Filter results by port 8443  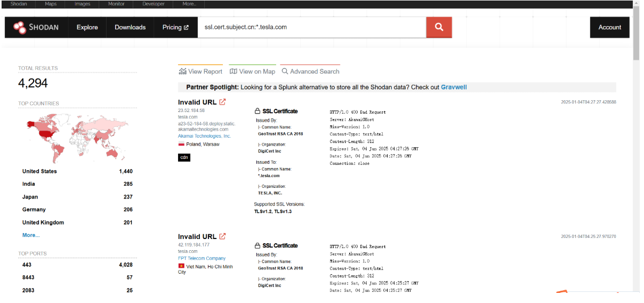coord(28,277)
